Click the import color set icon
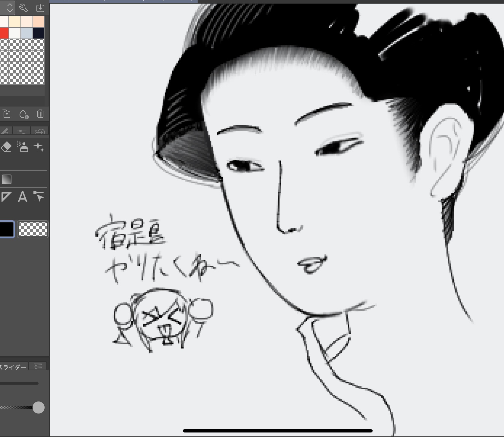This screenshot has width=504, height=437. [x=40, y=8]
